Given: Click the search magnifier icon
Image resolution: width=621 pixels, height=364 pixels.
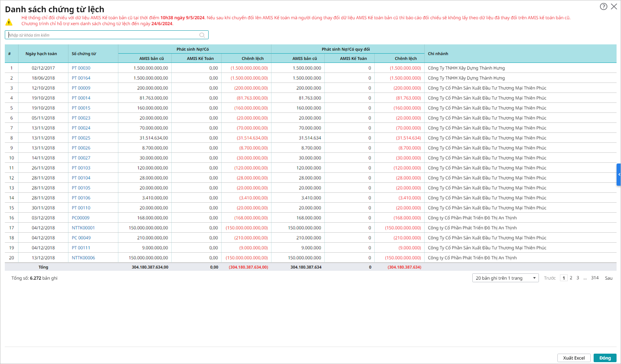Looking at the screenshot, I should tap(202, 35).
